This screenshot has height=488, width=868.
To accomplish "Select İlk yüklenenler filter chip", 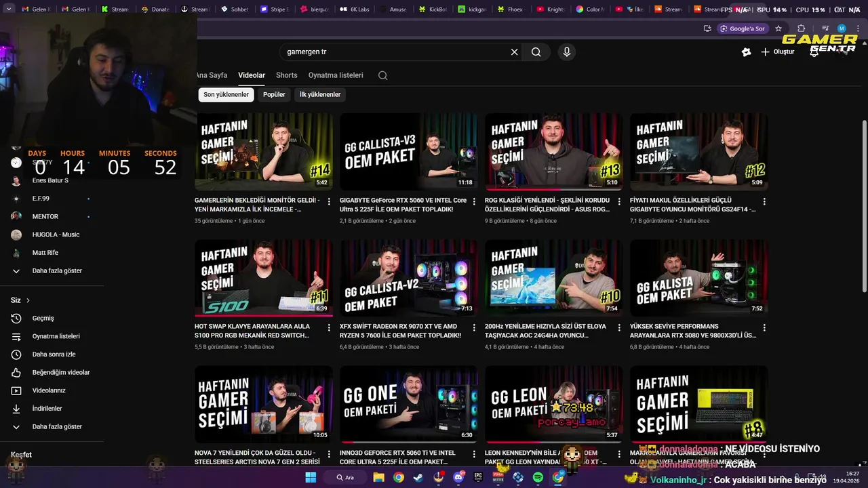I will 320,95.
